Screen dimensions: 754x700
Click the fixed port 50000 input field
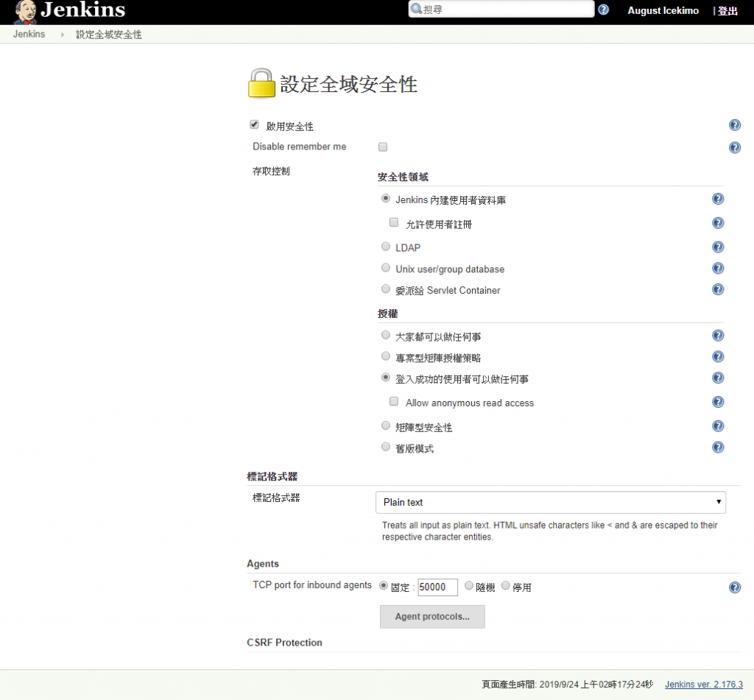tap(437, 587)
